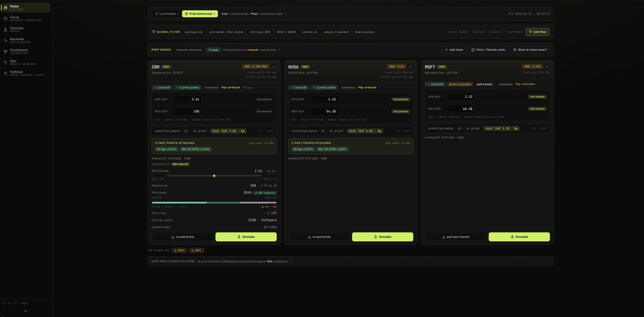Collapse CRM Analyst Picture section

pos(171,158)
